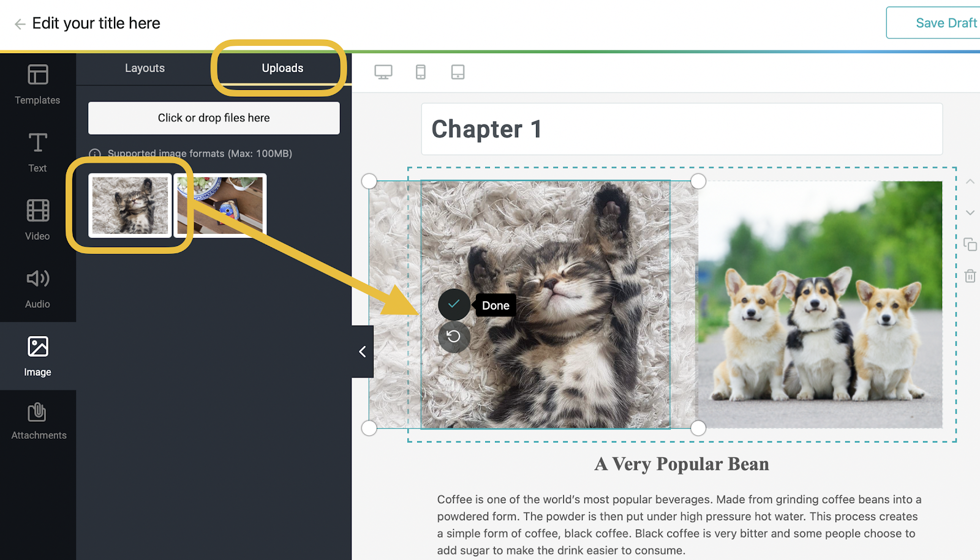Move block up with the up chevron
This screenshot has width=980, height=560.
click(970, 182)
